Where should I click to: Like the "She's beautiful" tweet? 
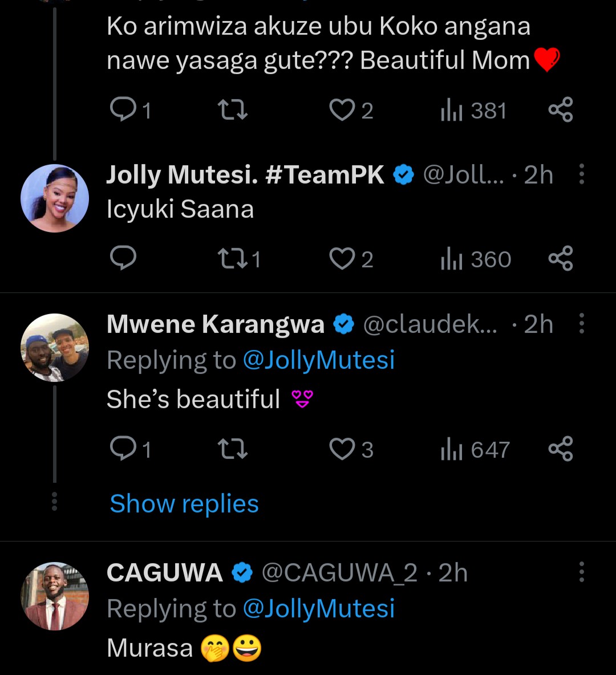(x=342, y=449)
